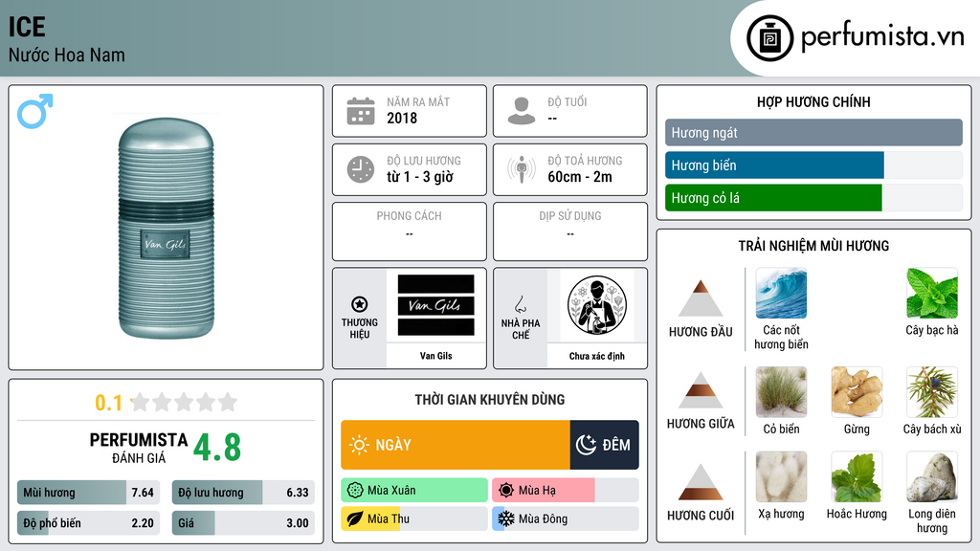Click the user rating value 0.1

tap(109, 403)
